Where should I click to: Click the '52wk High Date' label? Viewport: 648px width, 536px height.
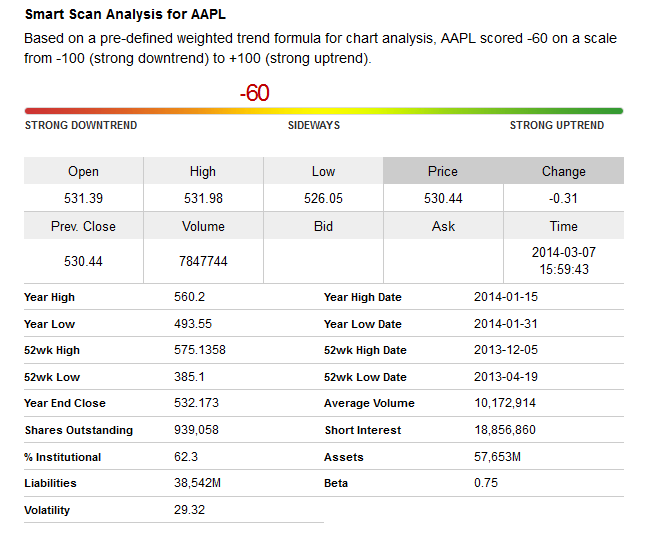[365, 350]
